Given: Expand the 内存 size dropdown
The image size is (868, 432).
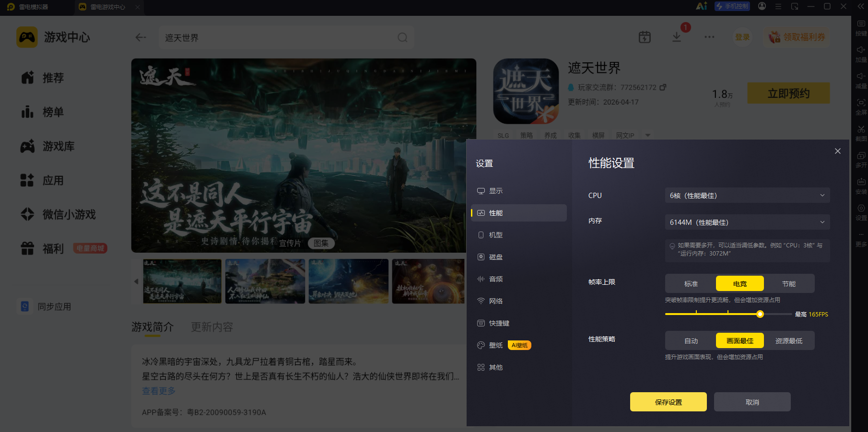Looking at the screenshot, I should [x=747, y=222].
